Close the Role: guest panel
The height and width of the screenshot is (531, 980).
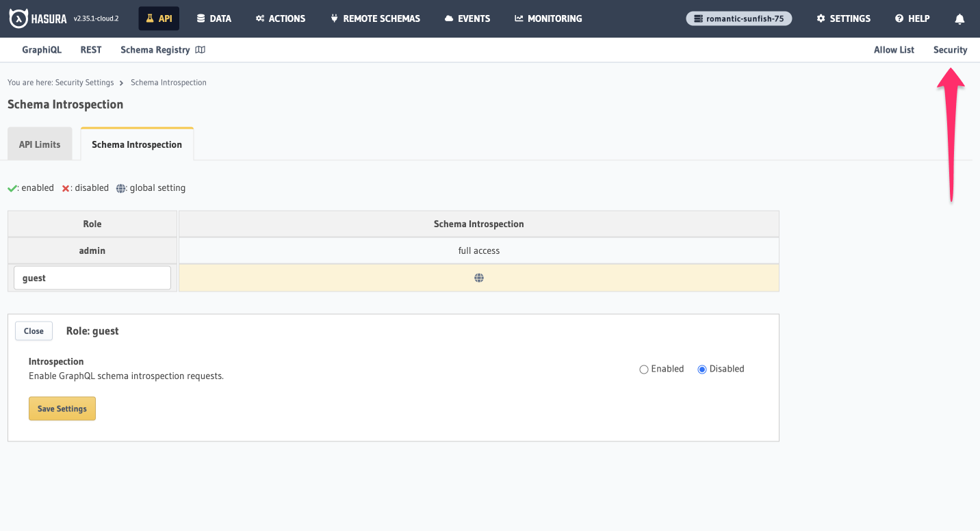(33, 331)
